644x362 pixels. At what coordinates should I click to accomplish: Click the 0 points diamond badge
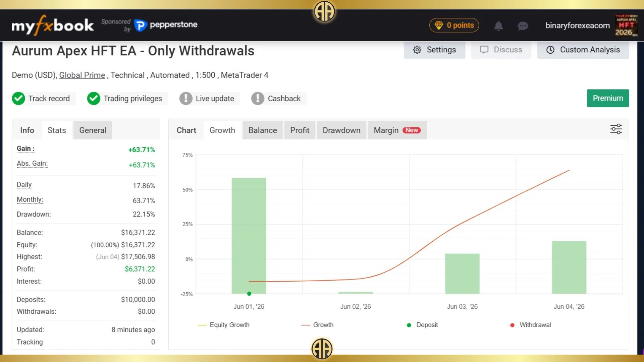click(x=454, y=25)
